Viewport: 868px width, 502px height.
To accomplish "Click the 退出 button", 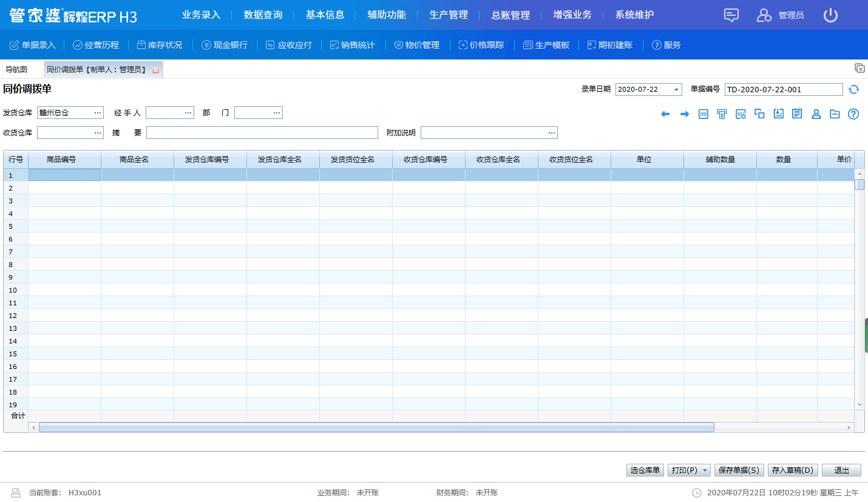I will click(x=841, y=470).
